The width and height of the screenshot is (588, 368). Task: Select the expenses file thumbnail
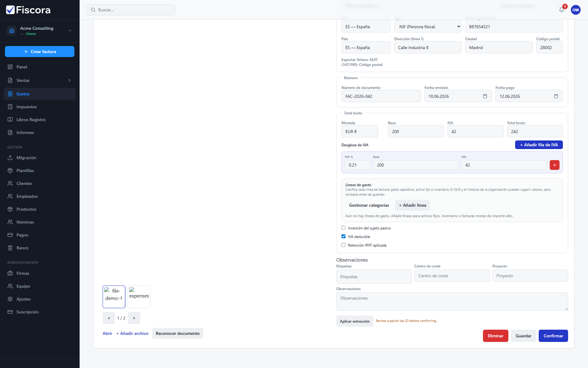[x=139, y=297]
